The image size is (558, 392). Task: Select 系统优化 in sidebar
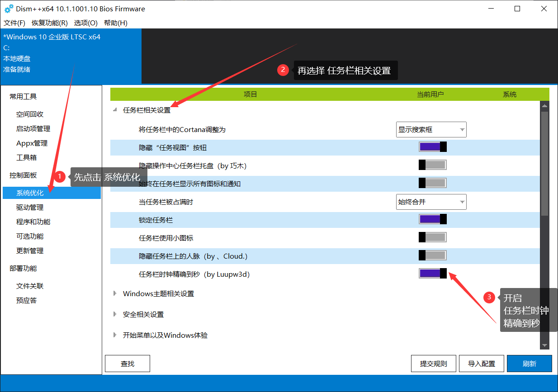(52, 193)
